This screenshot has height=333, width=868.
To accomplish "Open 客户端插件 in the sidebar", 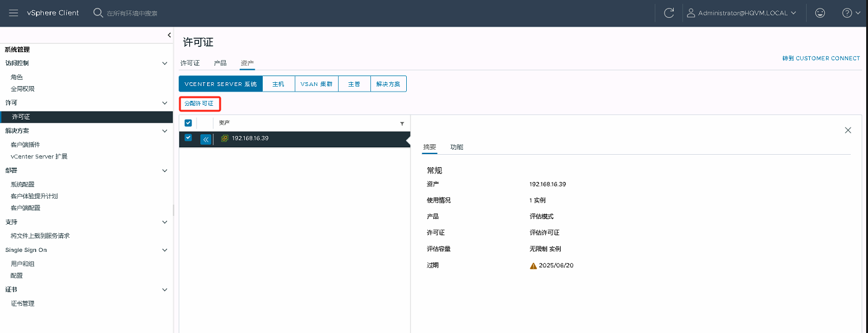I will pyautogui.click(x=25, y=145).
